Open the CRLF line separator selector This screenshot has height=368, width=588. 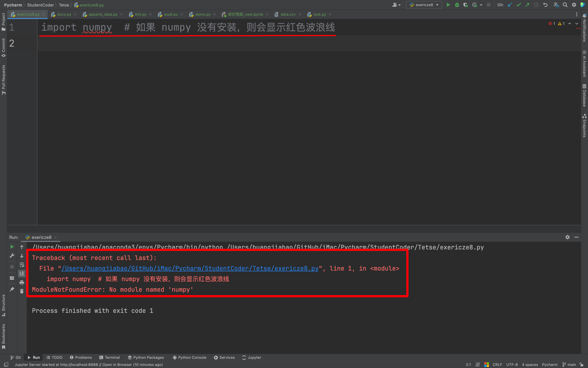pyautogui.click(x=497, y=365)
